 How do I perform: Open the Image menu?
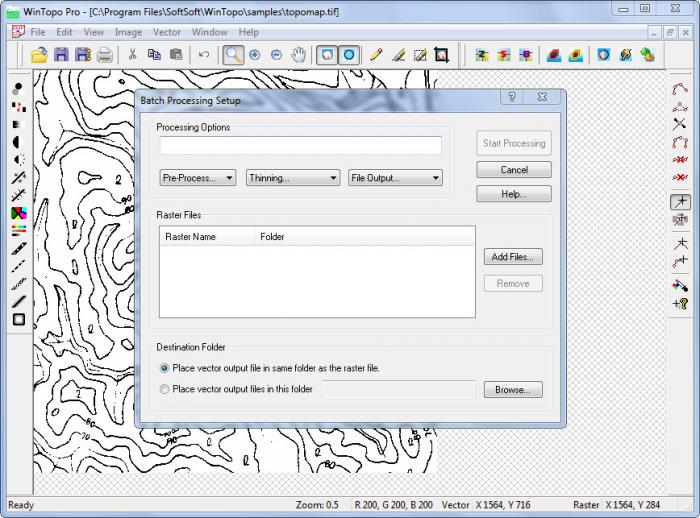point(128,32)
